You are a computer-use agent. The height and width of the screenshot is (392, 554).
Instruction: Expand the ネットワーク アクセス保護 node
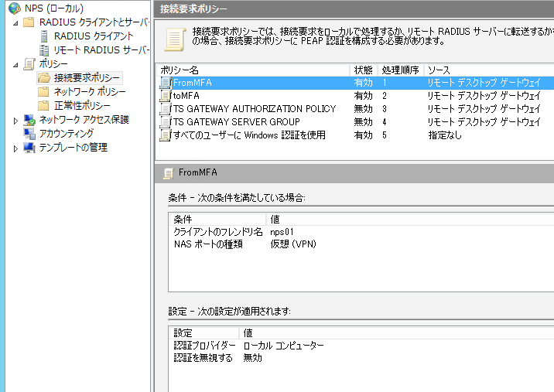coord(15,121)
